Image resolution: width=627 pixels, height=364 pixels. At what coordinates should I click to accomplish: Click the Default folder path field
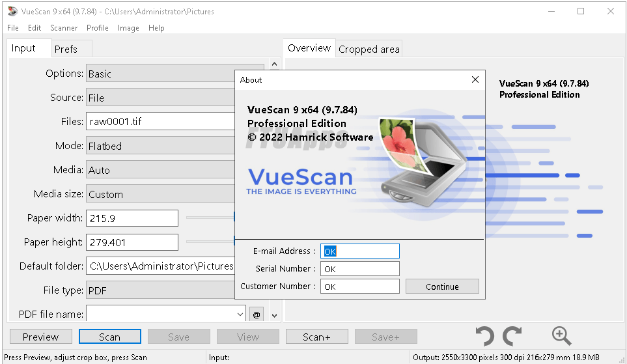(161, 266)
